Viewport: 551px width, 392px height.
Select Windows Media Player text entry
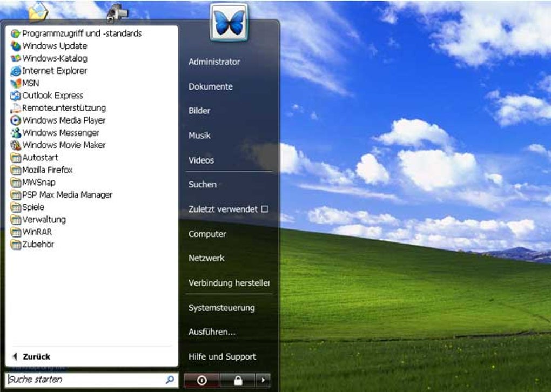pyautogui.click(x=64, y=120)
